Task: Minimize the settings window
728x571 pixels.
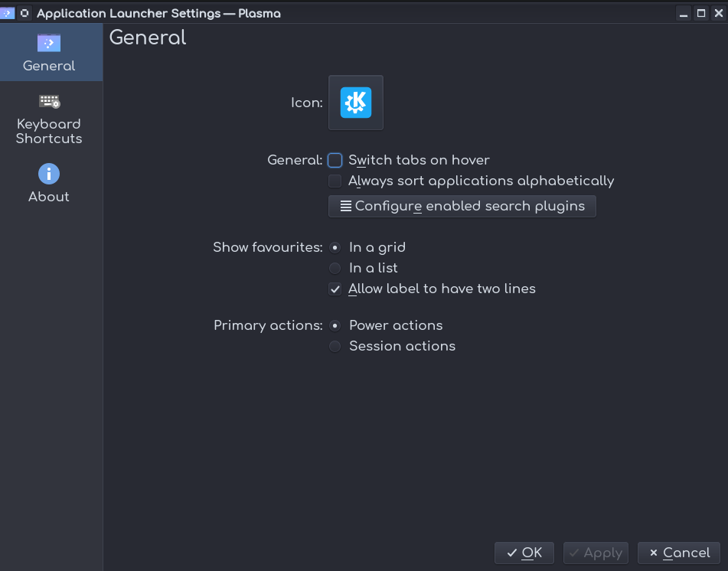Action: (x=683, y=13)
